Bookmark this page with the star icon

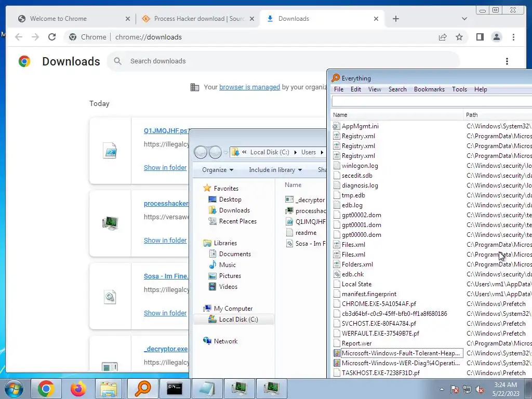pyautogui.click(x=459, y=37)
